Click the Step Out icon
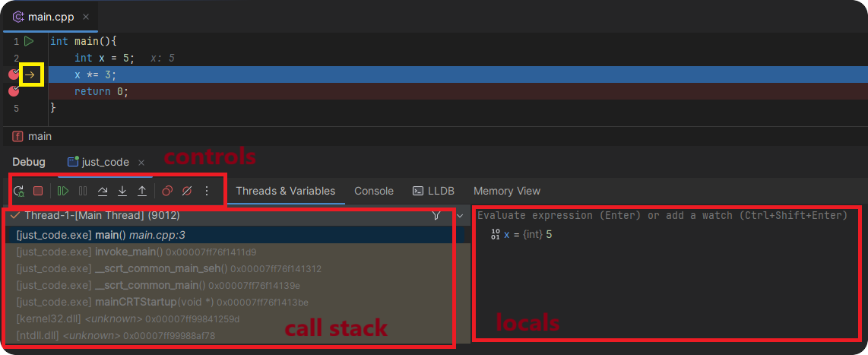This screenshot has width=868, height=355. 142,191
